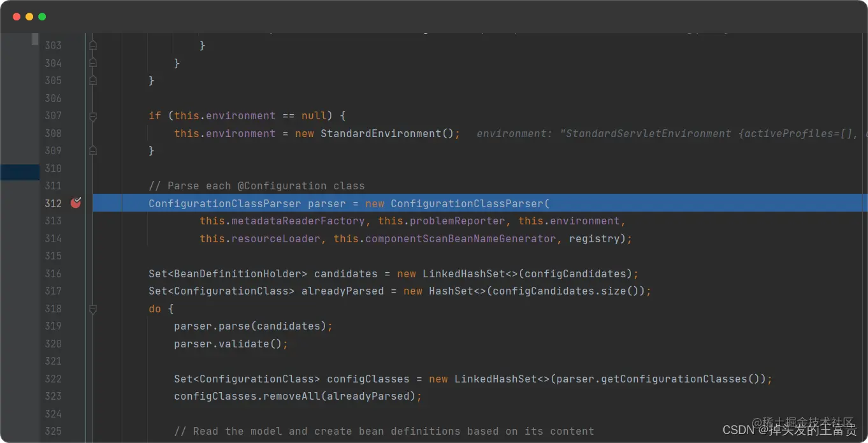Click line number 322 in the gutter

click(x=53, y=379)
